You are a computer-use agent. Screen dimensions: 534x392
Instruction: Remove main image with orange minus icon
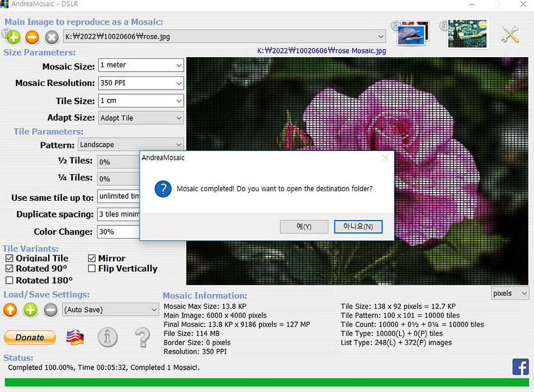pos(33,37)
